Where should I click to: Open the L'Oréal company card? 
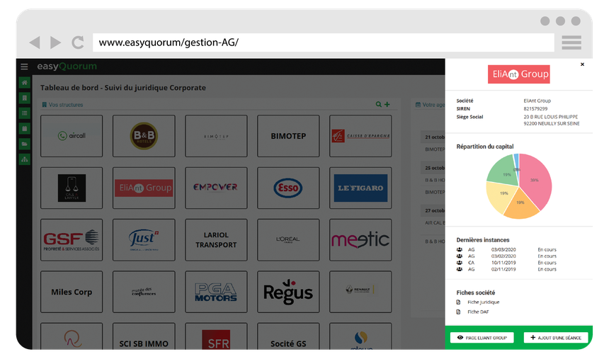(x=288, y=239)
